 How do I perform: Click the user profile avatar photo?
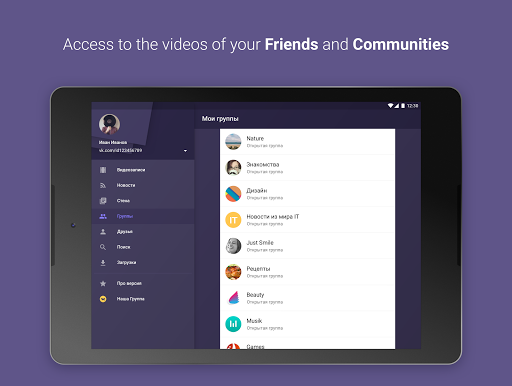109,124
